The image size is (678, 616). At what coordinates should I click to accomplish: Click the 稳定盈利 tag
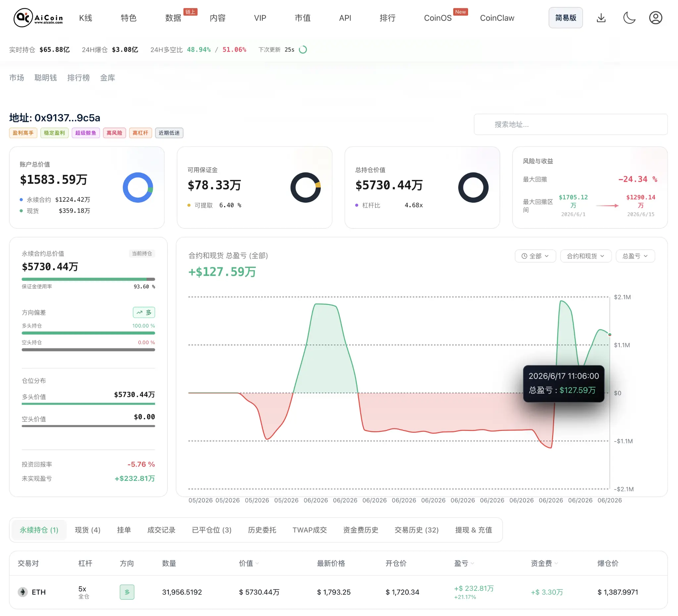[x=54, y=133]
